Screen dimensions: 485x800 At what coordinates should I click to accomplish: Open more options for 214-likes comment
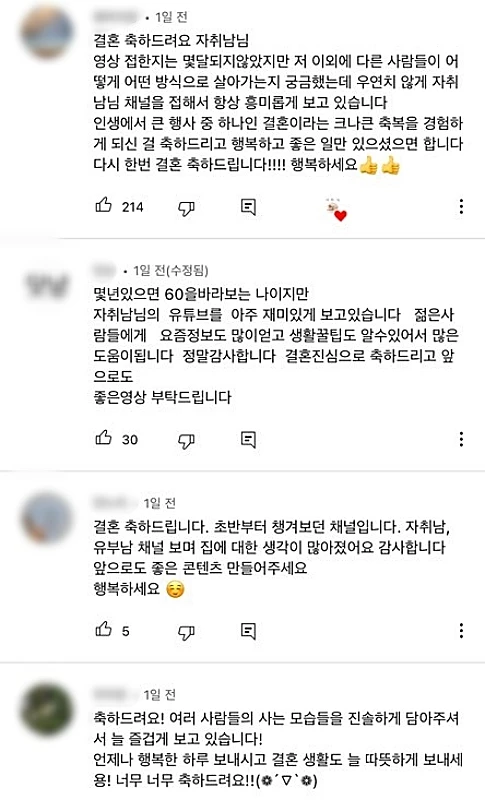point(461,207)
